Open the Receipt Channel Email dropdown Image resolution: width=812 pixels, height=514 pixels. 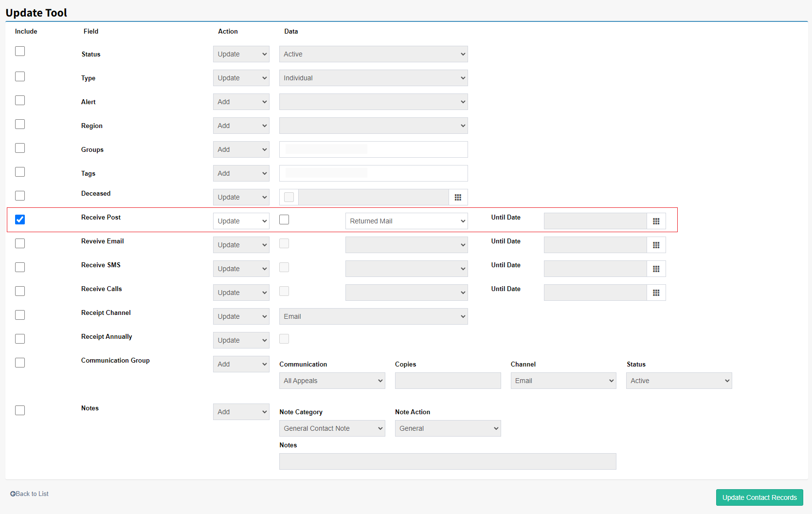(374, 316)
